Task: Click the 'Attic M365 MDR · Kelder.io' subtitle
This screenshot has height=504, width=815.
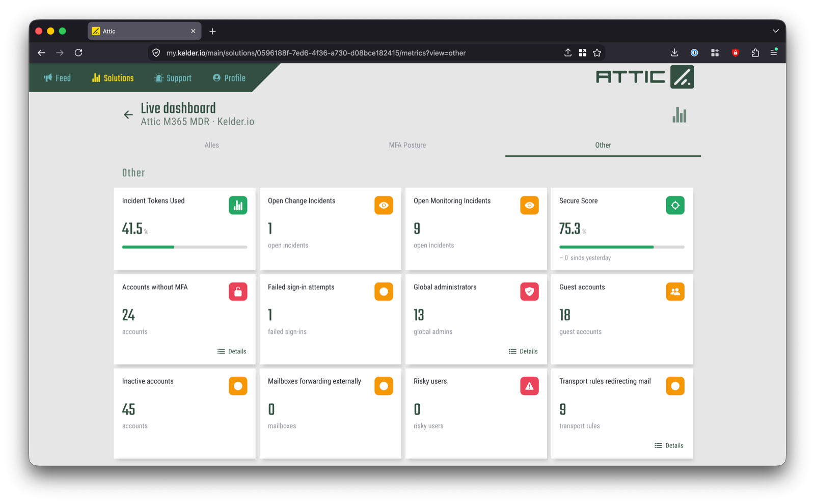Action: [x=197, y=122]
